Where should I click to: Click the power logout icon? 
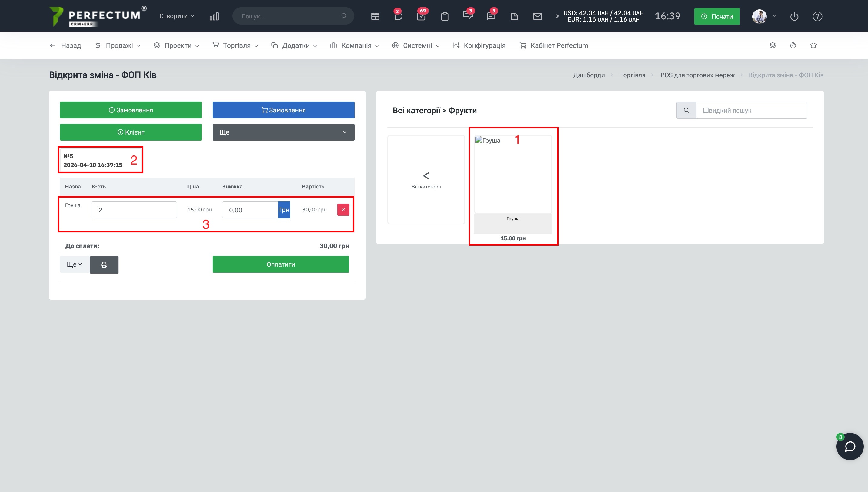794,16
